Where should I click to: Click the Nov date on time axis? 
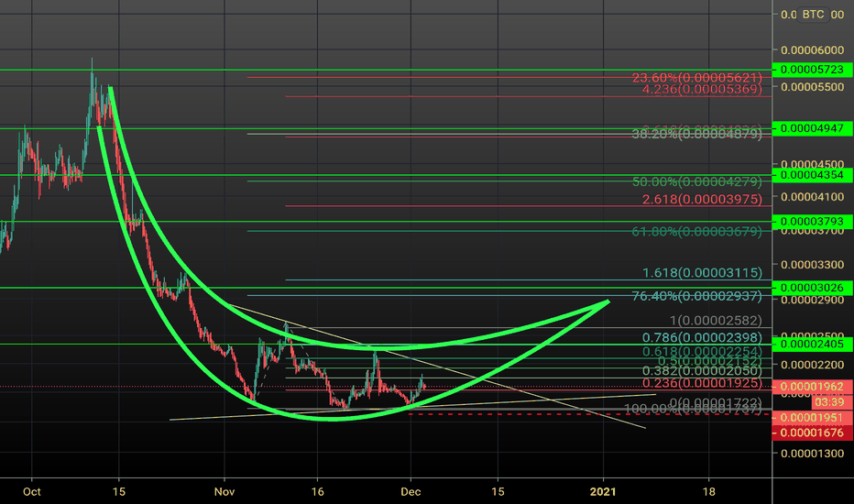coord(224,491)
